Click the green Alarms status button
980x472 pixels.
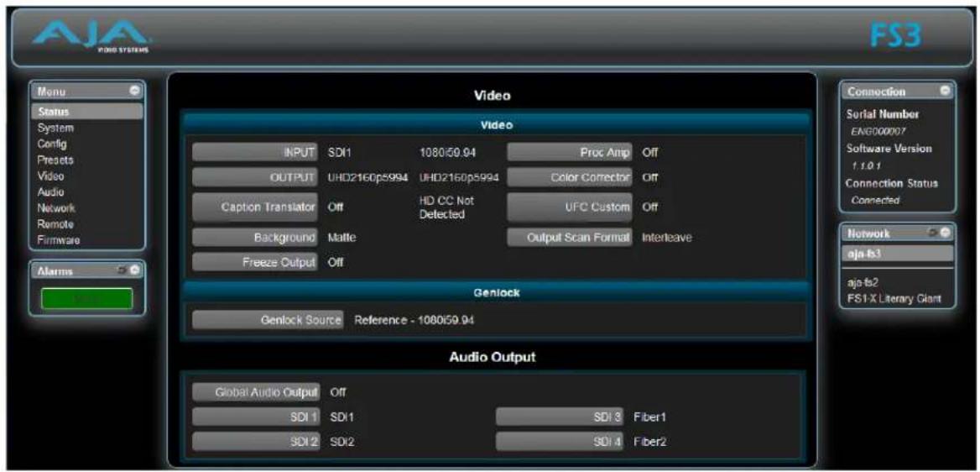coord(87,299)
